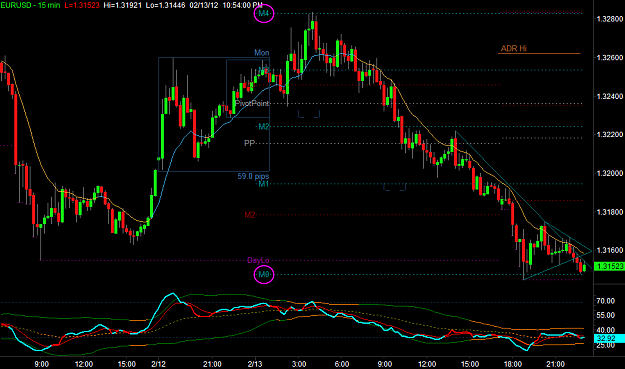
Task: Click the 1.32400 price axis label
Action: pyautogui.click(x=610, y=96)
